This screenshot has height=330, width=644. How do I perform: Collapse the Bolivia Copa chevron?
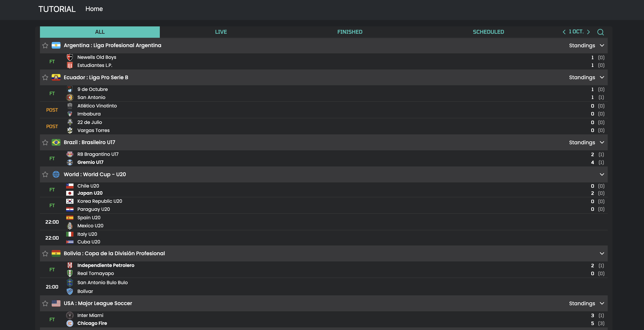click(602, 253)
